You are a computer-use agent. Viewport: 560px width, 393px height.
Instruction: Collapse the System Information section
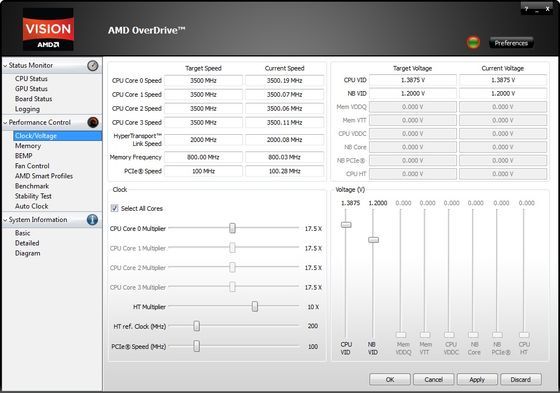pyautogui.click(x=5, y=220)
